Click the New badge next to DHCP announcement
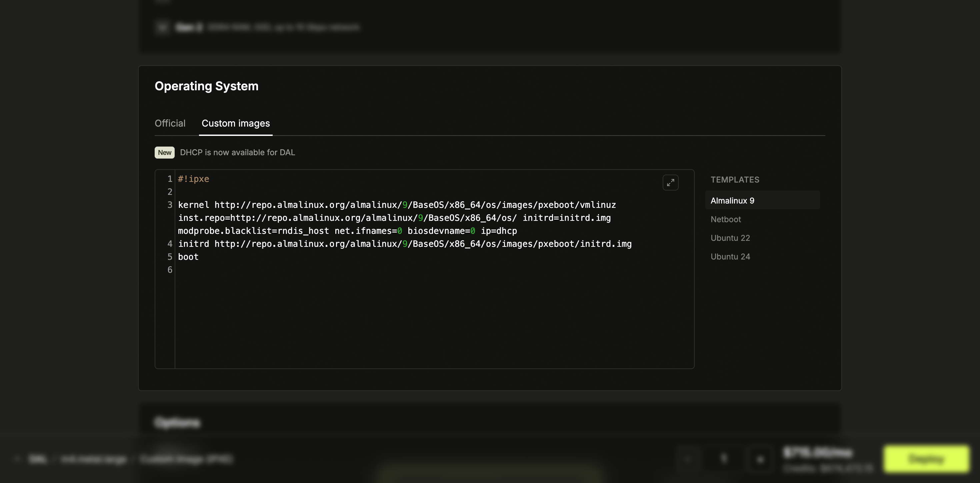 (x=164, y=152)
